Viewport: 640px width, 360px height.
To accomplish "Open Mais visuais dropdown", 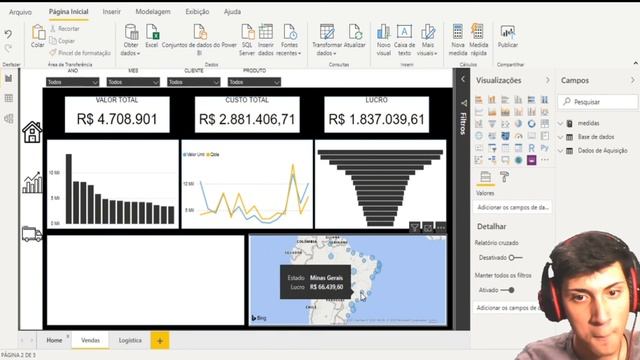I will click(x=427, y=39).
